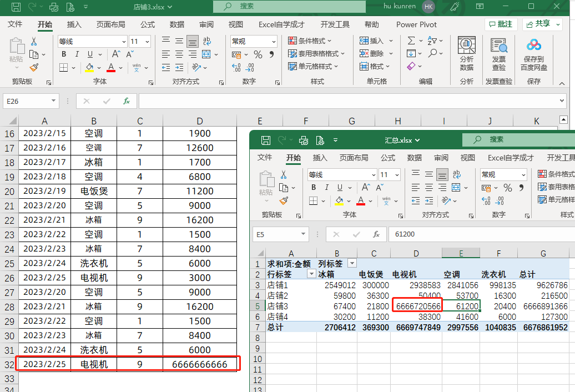
Task: Open the 行标签 filter dropdown in pivot table
Action: (311, 274)
